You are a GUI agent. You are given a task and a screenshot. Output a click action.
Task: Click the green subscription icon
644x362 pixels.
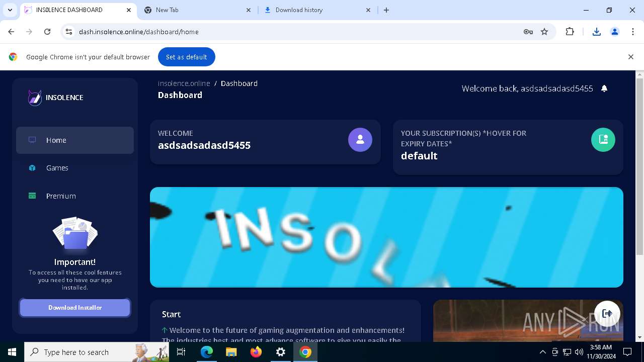(603, 139)
